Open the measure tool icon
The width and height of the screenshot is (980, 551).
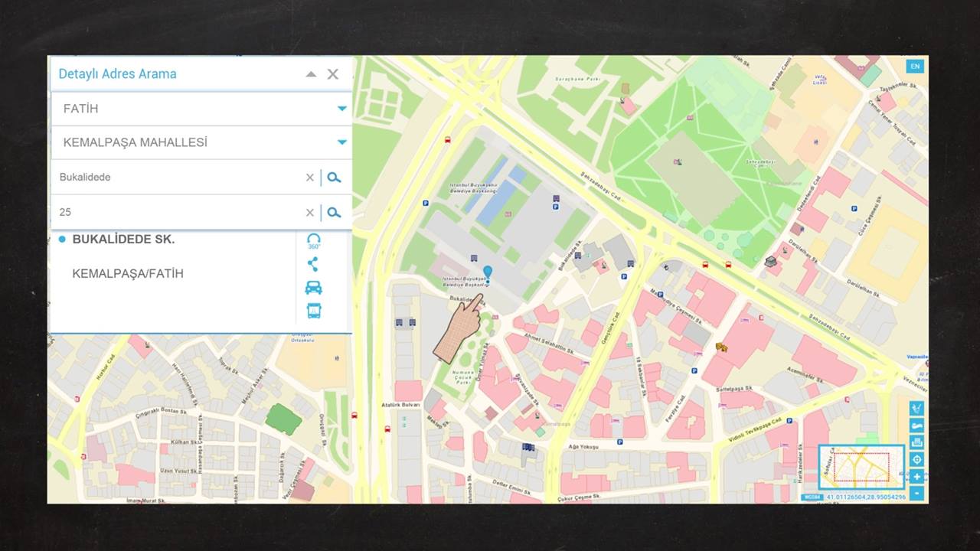click(916, 409)
